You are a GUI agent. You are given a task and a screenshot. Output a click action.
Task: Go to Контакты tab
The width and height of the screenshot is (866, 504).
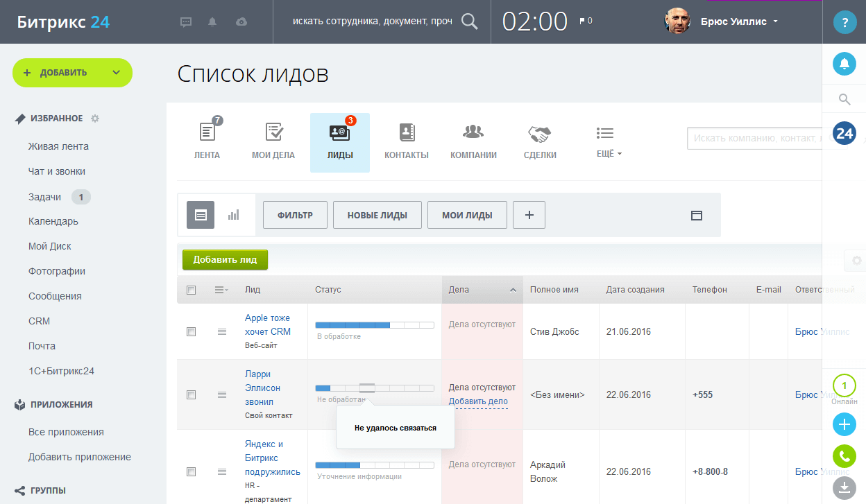click(407, 142)
